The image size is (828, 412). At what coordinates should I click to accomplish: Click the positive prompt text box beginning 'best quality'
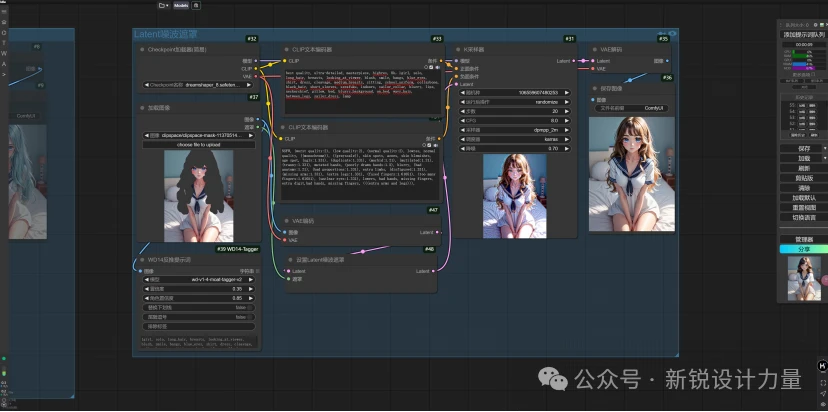coord(362,92)
